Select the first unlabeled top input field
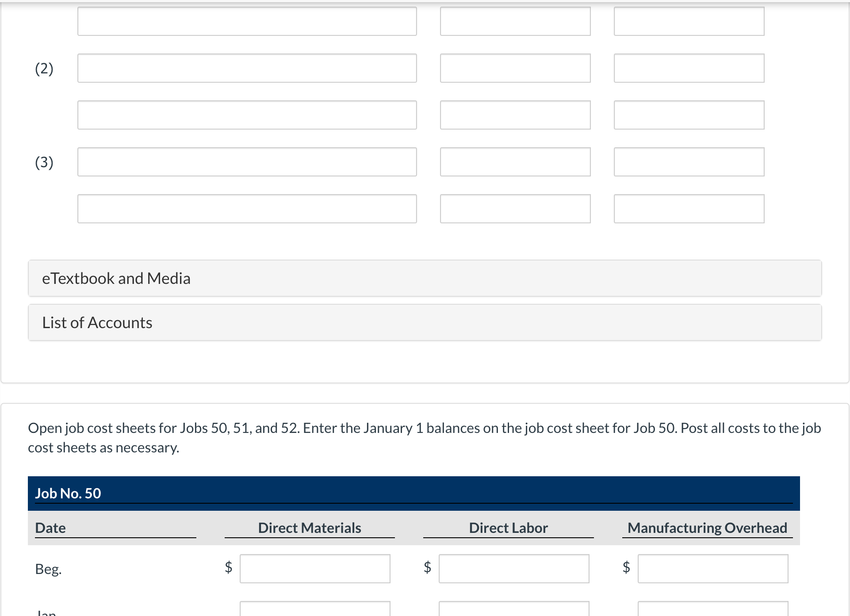 point(248,20)
